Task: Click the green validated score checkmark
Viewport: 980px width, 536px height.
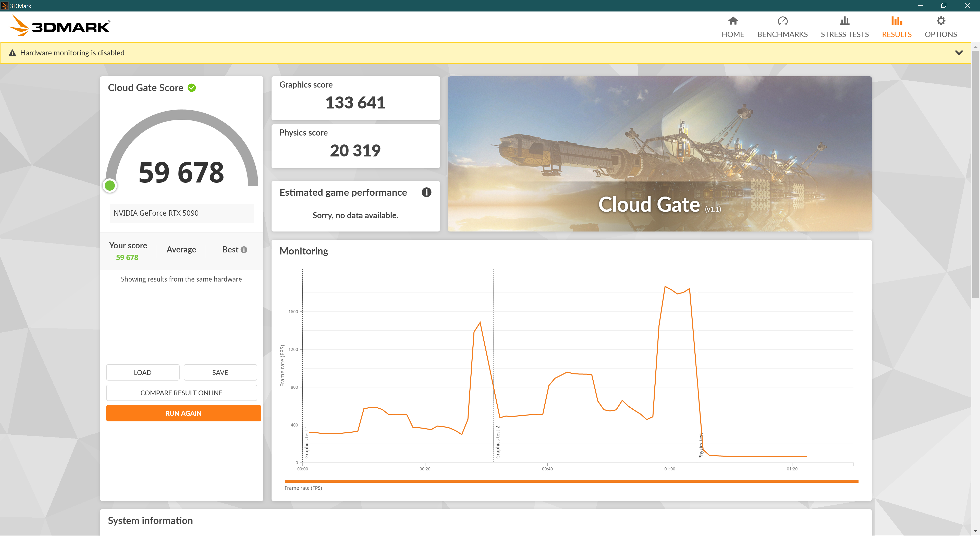Action: [x=192, y=88]
